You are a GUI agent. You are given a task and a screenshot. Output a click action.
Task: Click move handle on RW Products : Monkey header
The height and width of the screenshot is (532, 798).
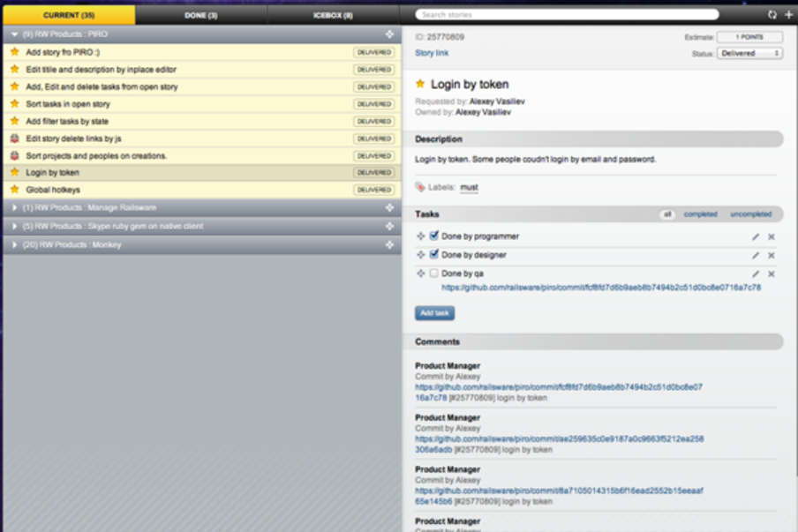[x=389, y=244]
